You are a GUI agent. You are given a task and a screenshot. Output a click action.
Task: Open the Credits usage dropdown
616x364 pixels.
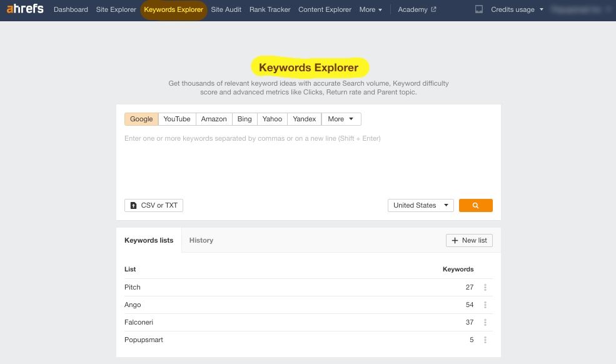point(517,9)
